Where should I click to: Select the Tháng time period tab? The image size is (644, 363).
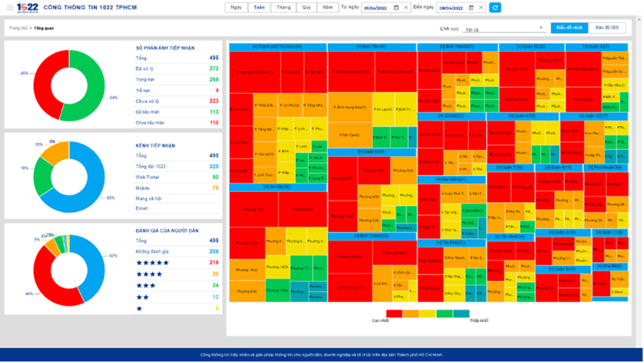pos(282,7)
